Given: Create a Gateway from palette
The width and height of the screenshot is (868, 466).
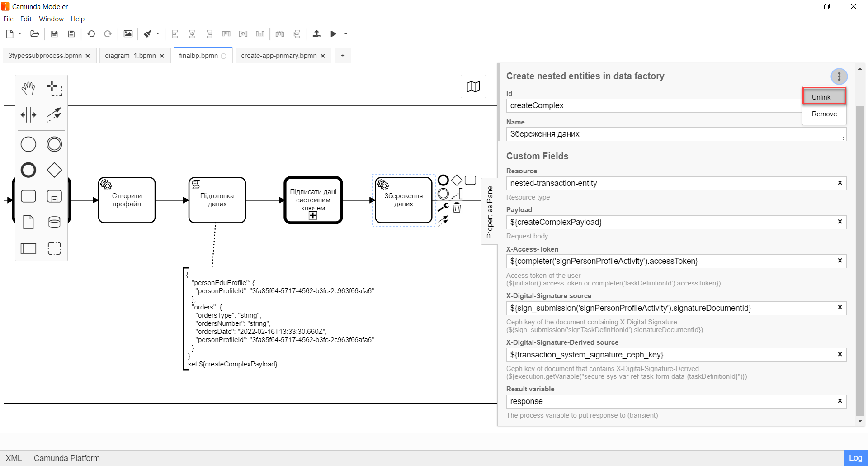Looking at the screenshot, I should [x=54, y=170].
